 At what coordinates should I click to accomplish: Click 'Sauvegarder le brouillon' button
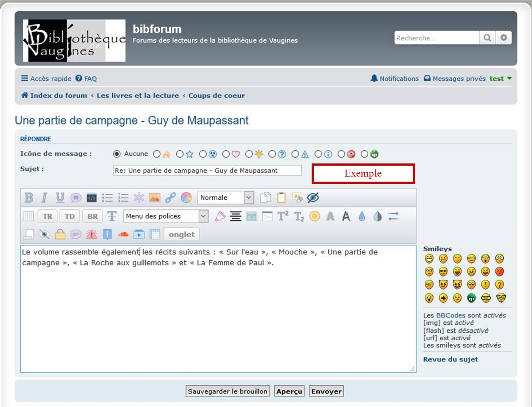tap(228, 391)
